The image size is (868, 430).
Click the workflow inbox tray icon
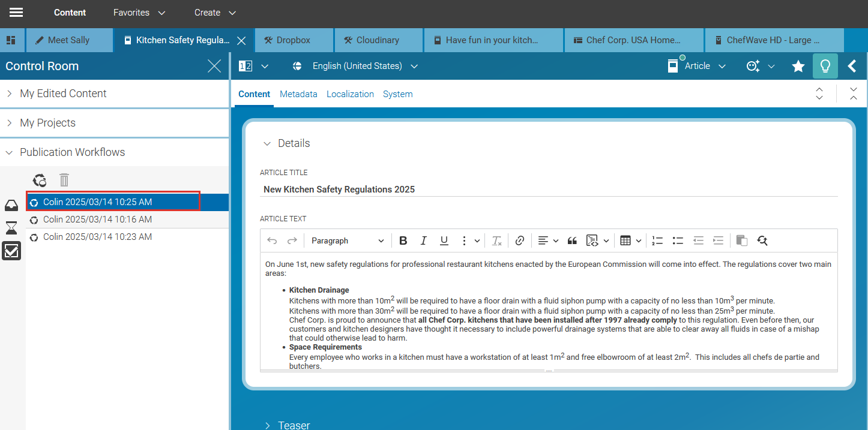point(11,206)
